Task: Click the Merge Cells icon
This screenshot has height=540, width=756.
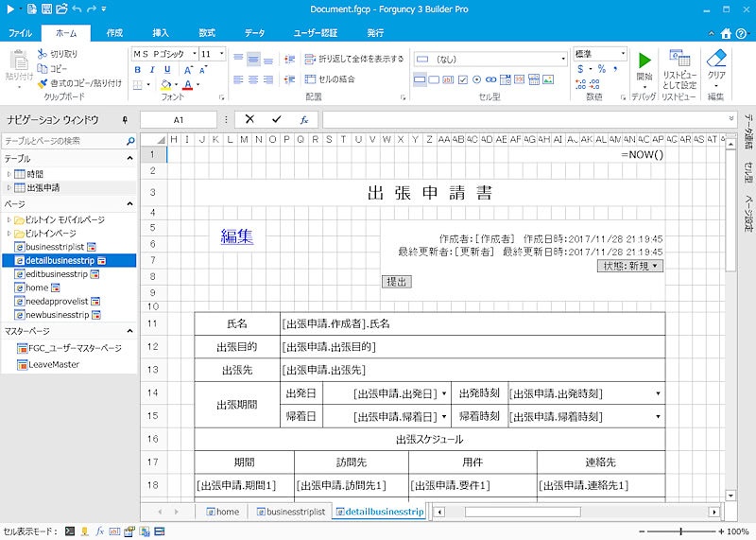Action: point(312,79)
